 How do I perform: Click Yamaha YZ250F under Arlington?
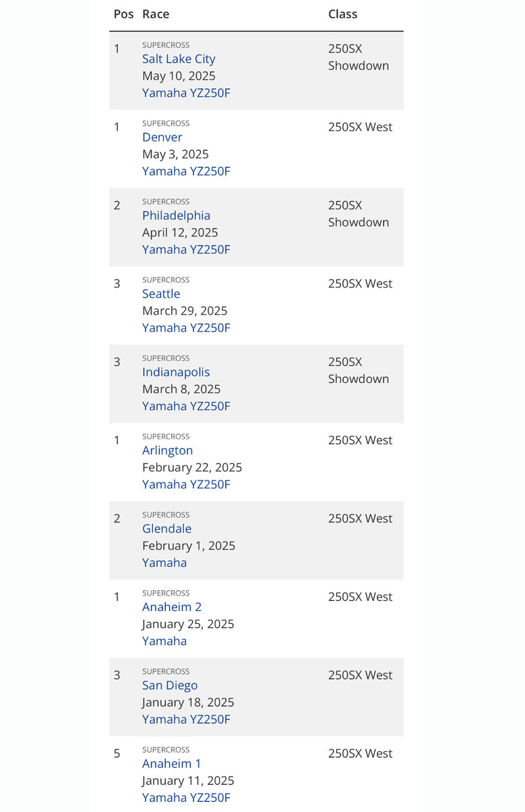[x=186, y=484]
